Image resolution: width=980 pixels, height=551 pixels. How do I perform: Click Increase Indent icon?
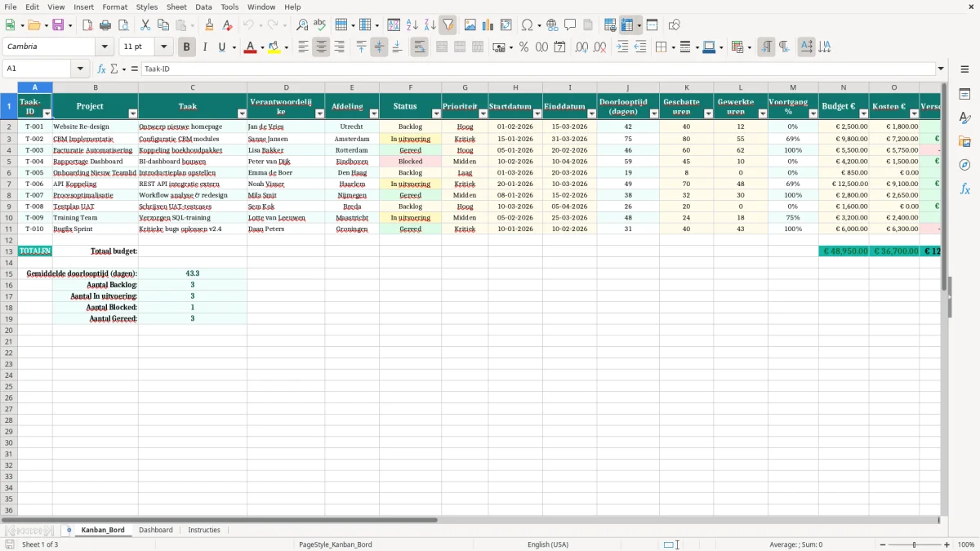coord(622,47)
